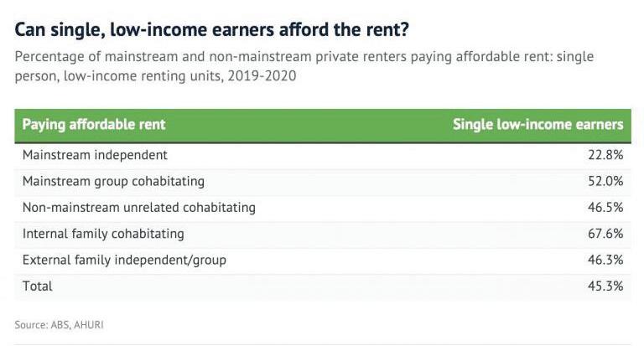Select 'External family independent/group' row label
Viewport: 644px width, 346px height.
pos(124,260)
